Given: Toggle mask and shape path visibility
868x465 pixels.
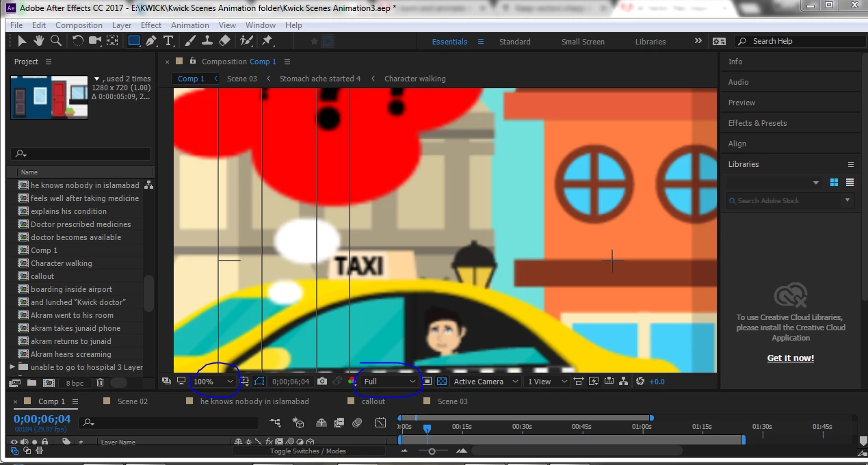Looking at the screenshot, I should [x=259, y=382].
